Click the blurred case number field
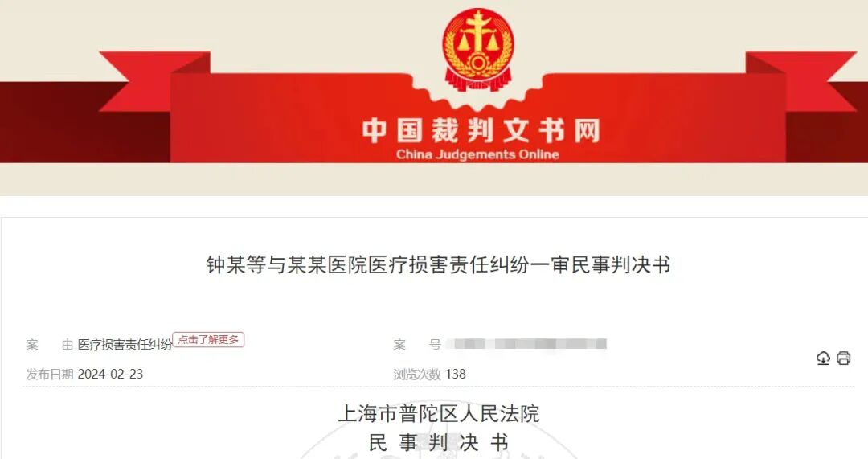868x459 pixels. pos(526,344)
